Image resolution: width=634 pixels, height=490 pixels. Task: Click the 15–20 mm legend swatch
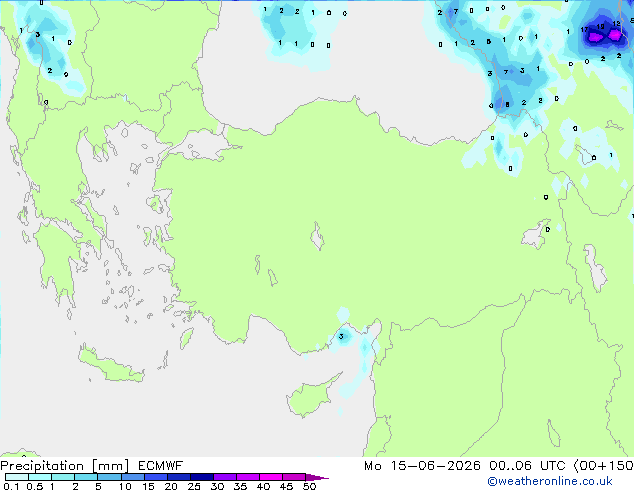coord(155,477)
